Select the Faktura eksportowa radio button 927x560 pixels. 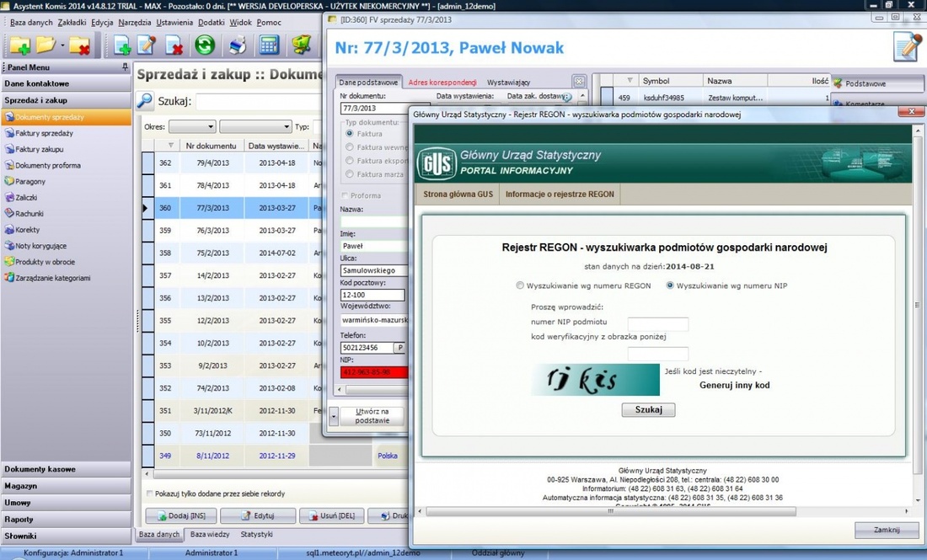pyautogui.click(x=350, y=161)
